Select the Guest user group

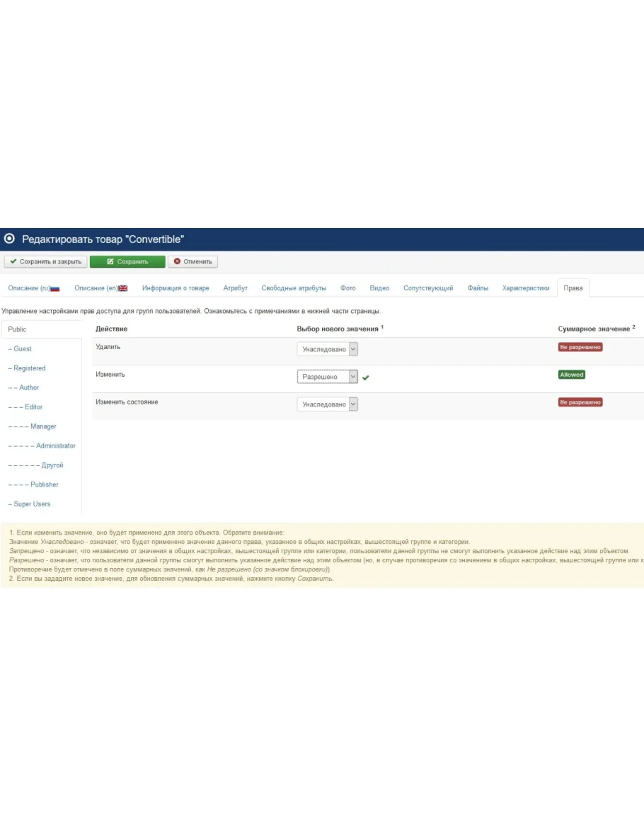point(23,348)
